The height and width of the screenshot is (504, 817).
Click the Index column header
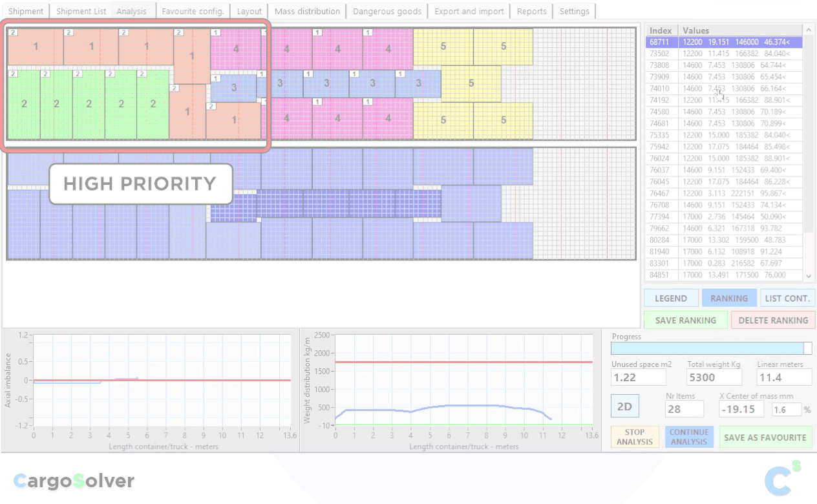point(661,30)
